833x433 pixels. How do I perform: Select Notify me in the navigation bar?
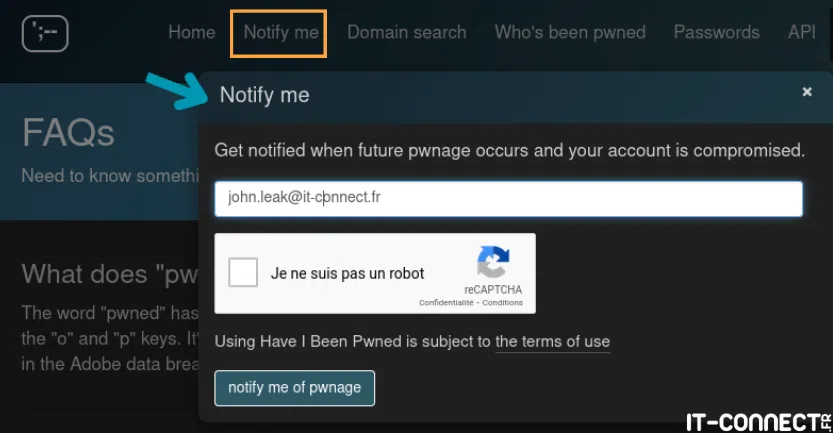[280, 32]
